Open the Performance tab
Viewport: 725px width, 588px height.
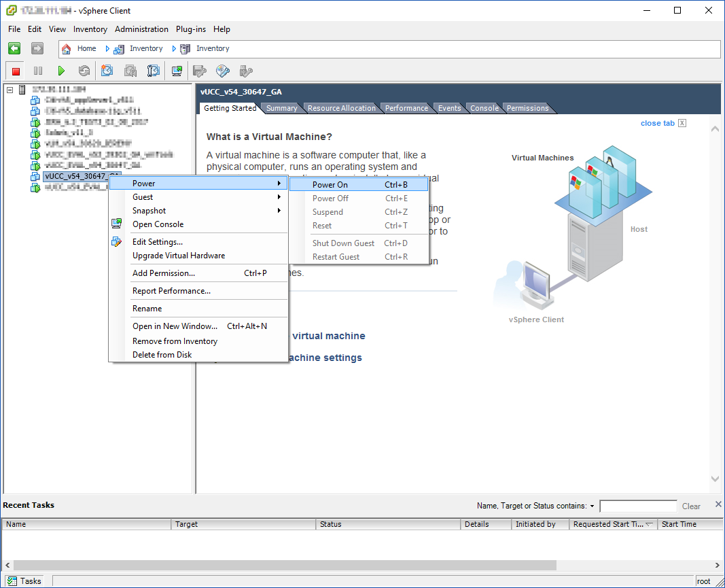[x=406, y=108]
